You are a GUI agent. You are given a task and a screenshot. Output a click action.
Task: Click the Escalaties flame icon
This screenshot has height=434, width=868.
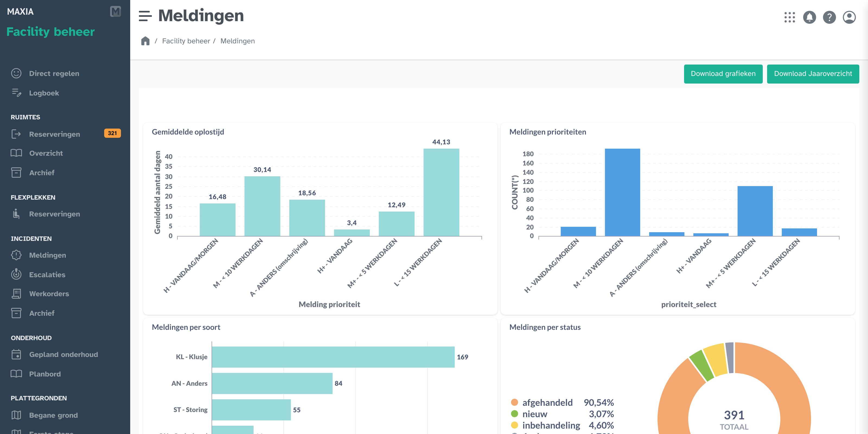point(16,274)
